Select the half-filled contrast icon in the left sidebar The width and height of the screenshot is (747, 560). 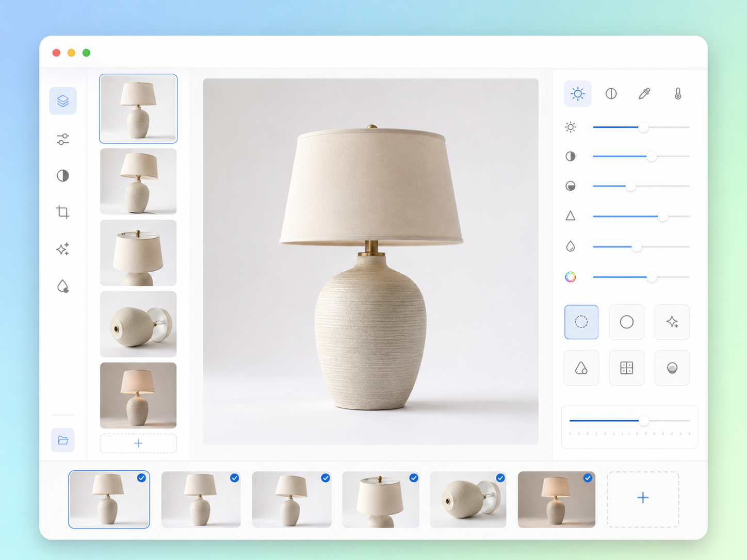[63, 176]
